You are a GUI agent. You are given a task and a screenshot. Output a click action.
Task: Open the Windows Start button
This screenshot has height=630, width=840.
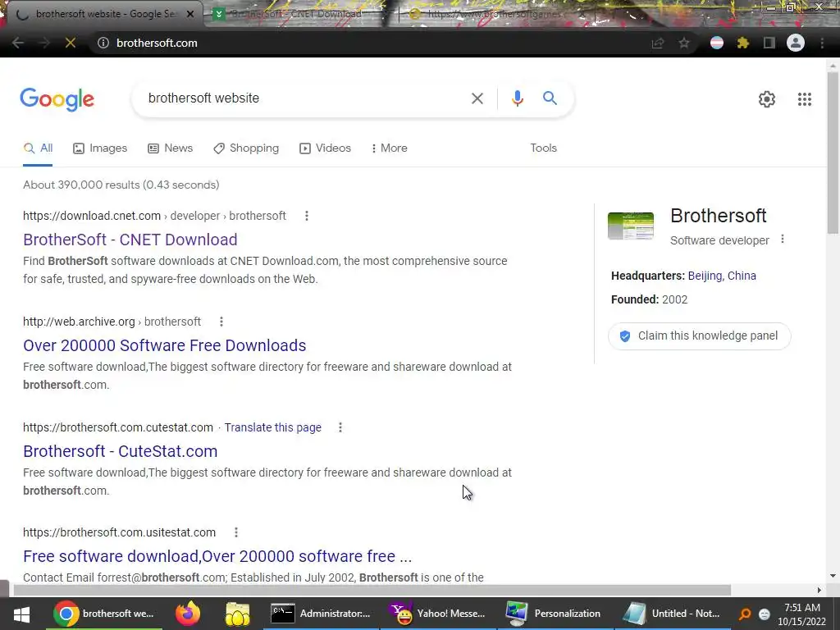click(x=21, y=614)
